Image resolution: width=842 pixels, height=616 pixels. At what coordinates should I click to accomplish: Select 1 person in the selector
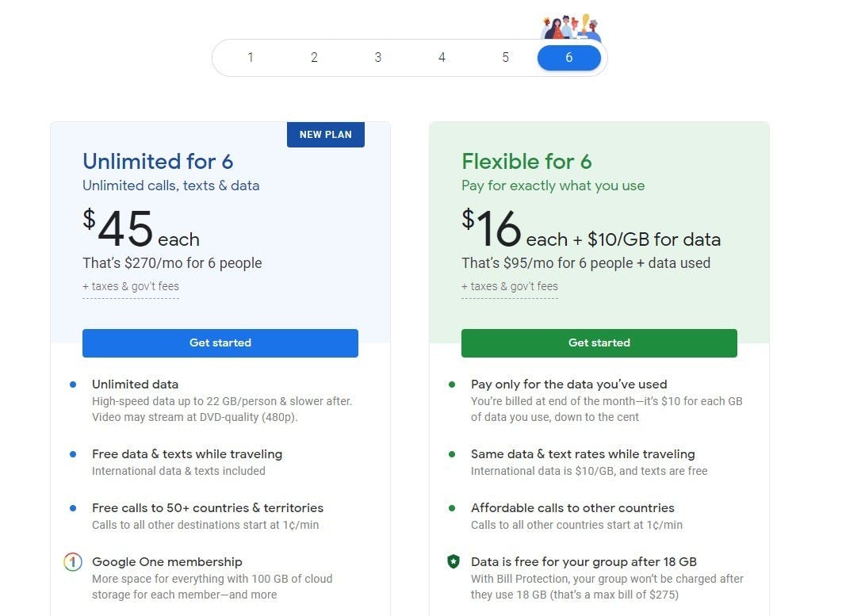coord(251,57)
